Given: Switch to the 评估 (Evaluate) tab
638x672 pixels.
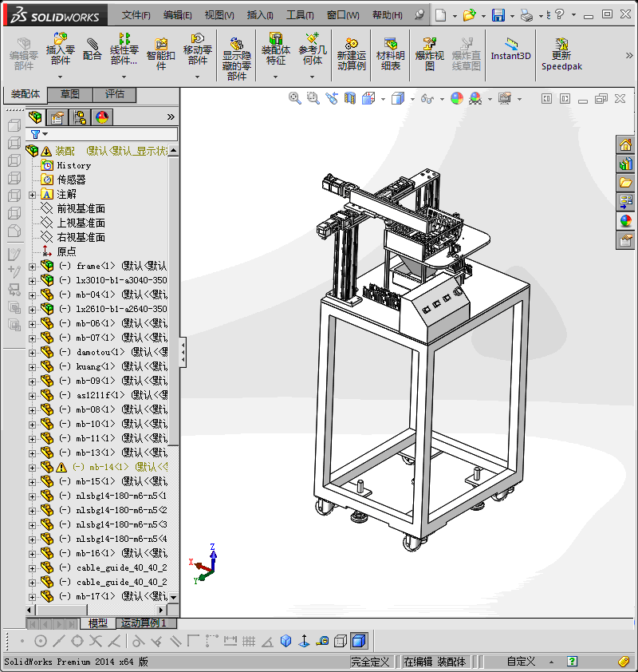Looking at the screenshot, I should (x=114, y=94).
